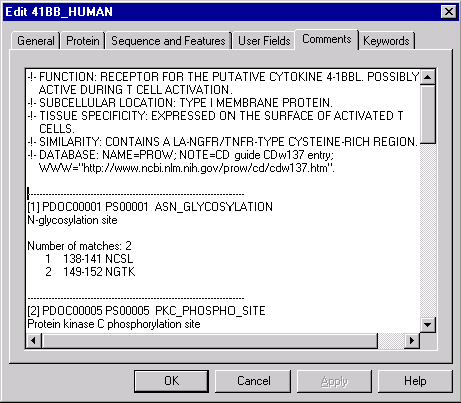The width and height of the screenshot is (461, 403).
Task: Click the horizontal scrollbar left arrow
Action: click(34, 341)
